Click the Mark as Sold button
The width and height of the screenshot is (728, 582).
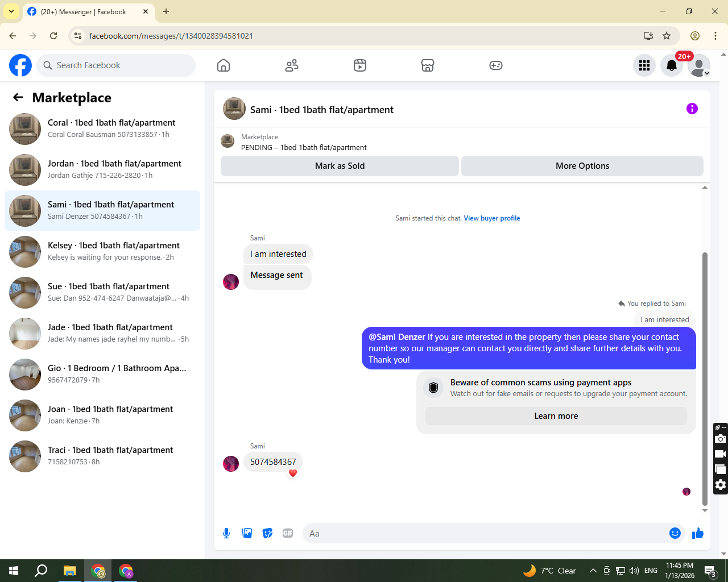tap(340, 166)
